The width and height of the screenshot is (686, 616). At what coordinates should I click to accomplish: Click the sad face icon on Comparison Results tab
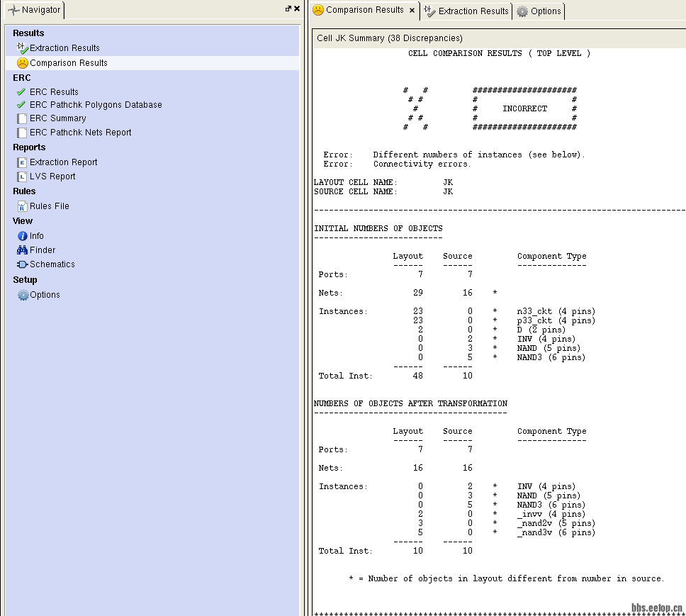pos(318,10)
